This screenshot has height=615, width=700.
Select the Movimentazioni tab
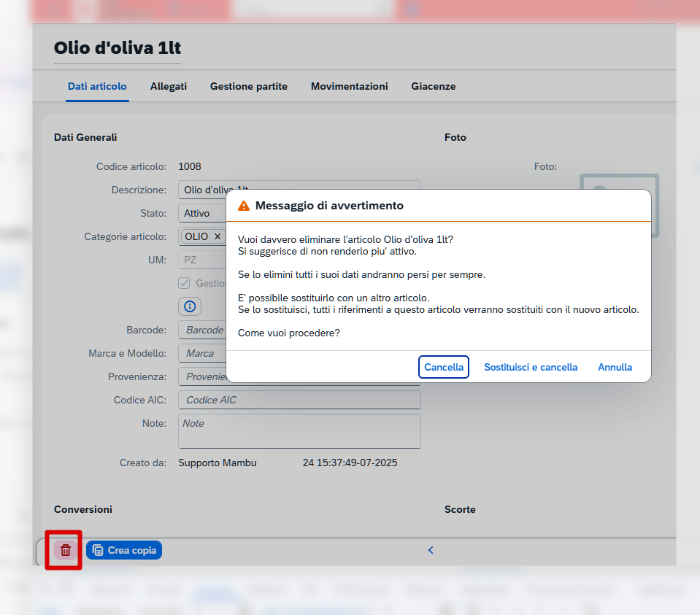coord(349,87)
